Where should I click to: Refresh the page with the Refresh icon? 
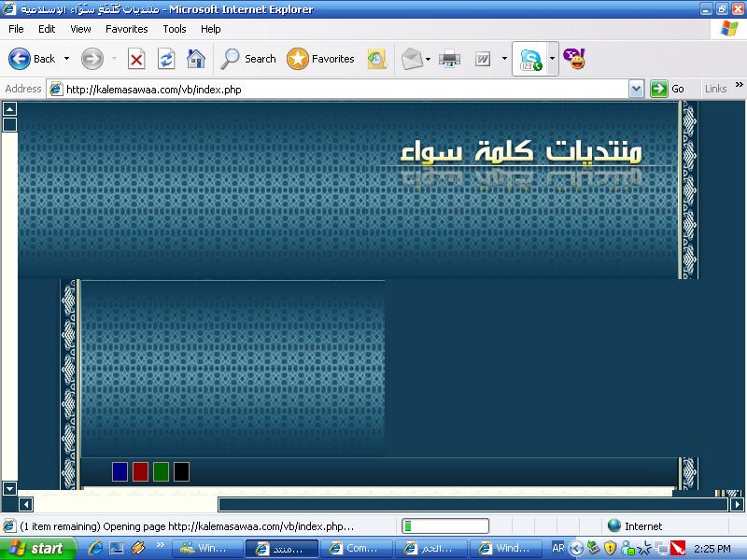click(x=166, y=59)
